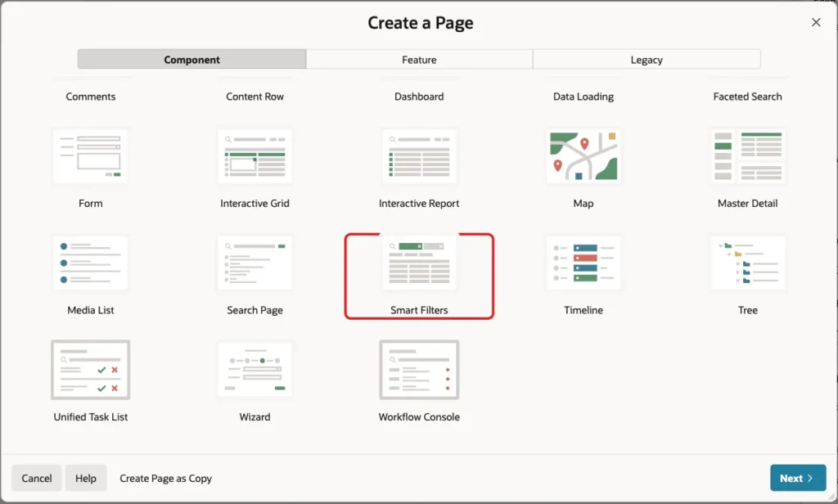Click the Interactive Grid text label

click(255, 203)
